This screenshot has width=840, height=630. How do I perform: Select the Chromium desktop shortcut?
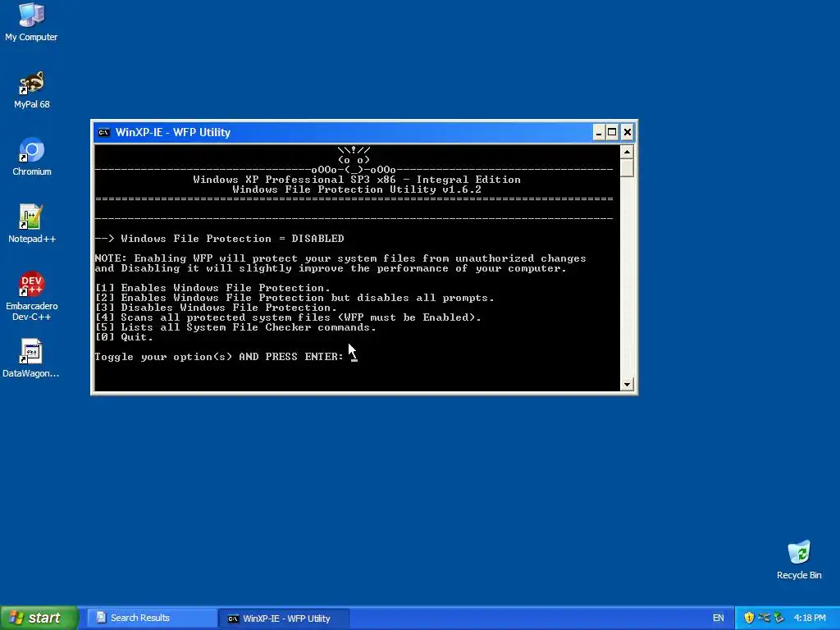point(32,157)
